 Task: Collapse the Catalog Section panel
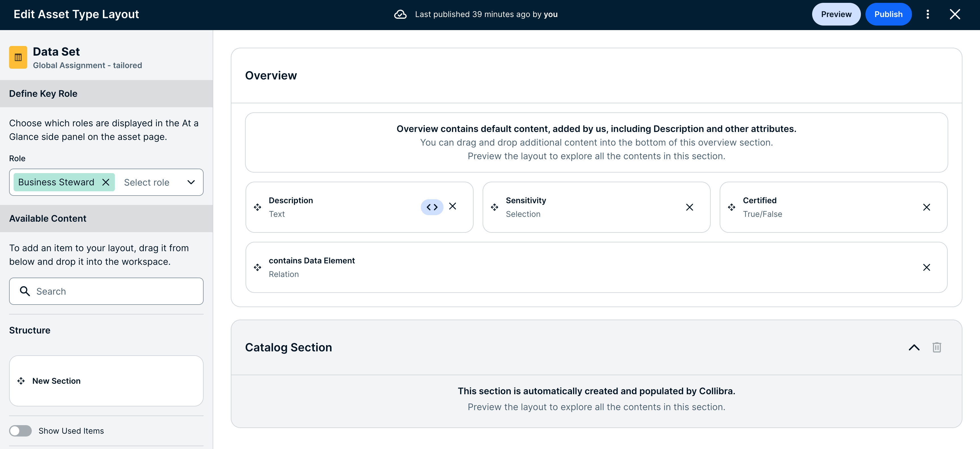(914, 347)
